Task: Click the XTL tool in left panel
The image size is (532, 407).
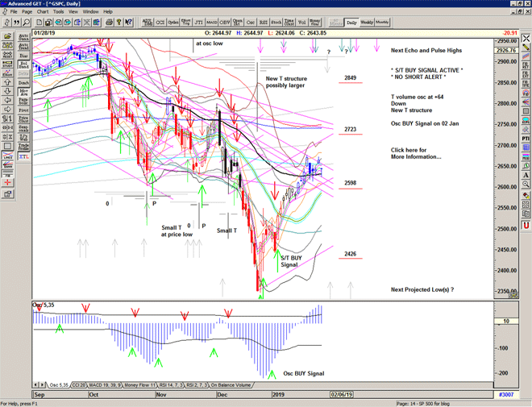Action: [23, 156]
